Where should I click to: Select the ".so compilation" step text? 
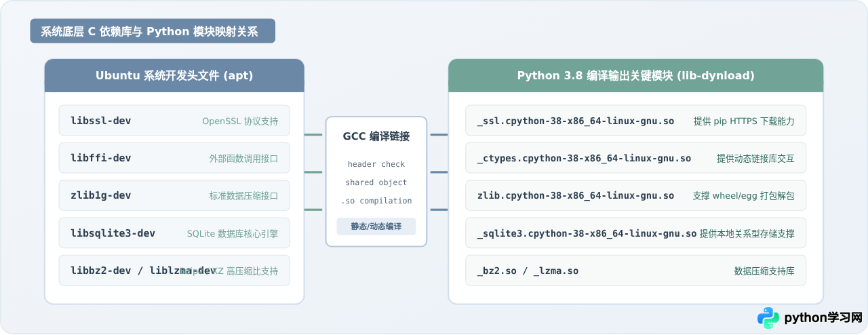pyautogui.click(x=376, y=201)
